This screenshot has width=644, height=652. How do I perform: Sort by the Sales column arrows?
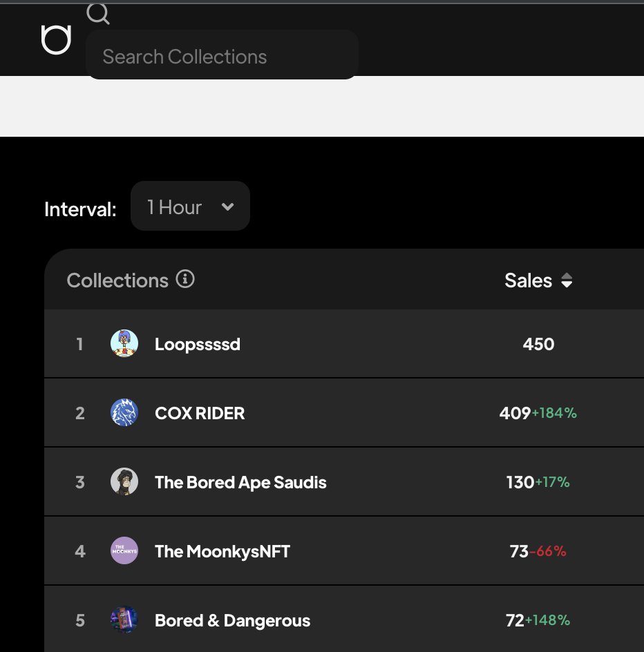coord(567,280)
